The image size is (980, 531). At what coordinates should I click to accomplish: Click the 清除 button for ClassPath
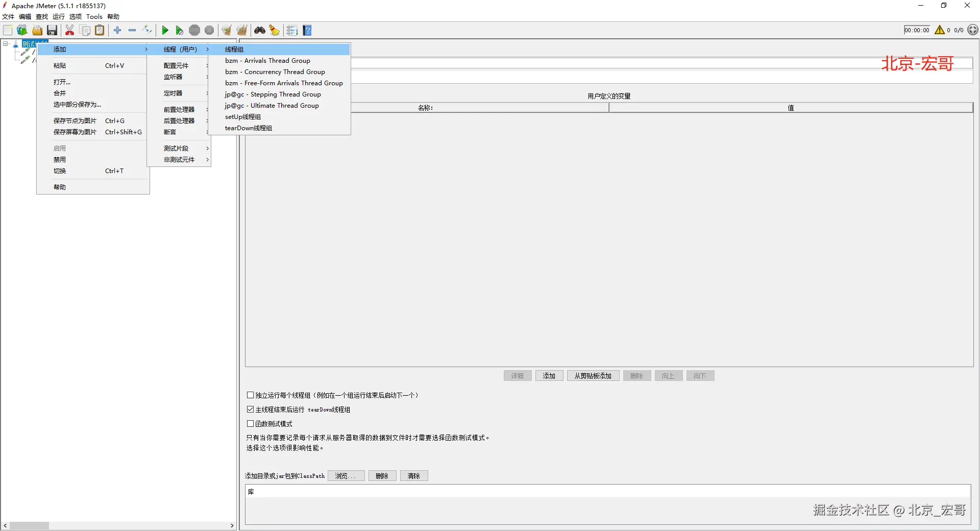(414, 476)
